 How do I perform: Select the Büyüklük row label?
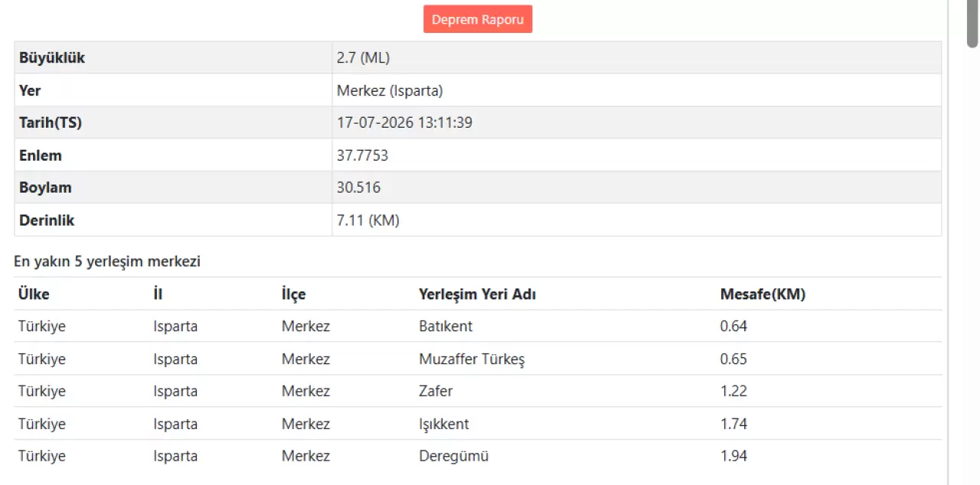pos(52,58)
